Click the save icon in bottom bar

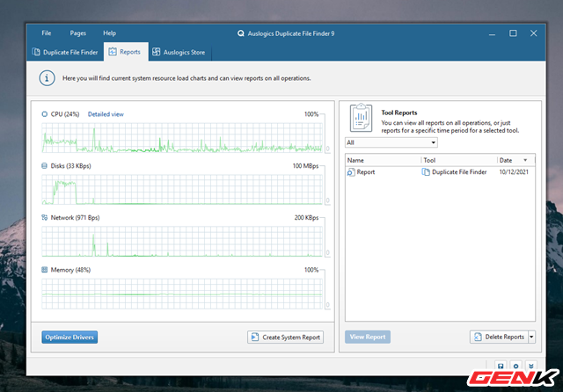pos(501,366)
